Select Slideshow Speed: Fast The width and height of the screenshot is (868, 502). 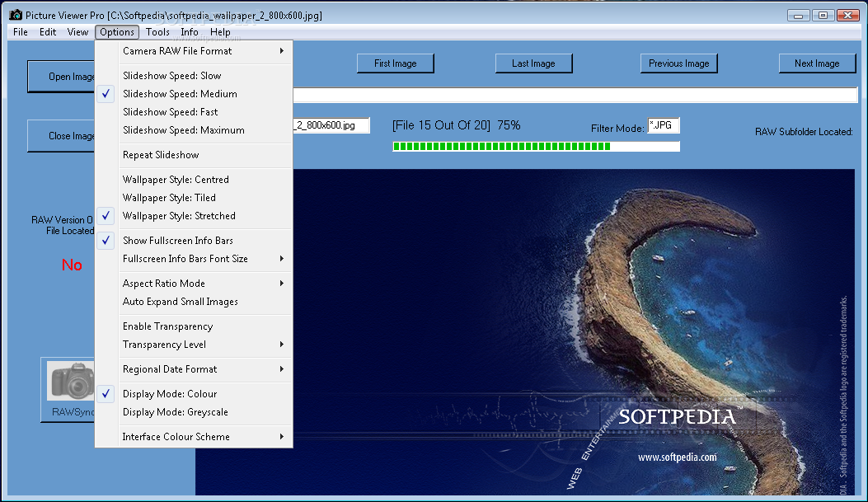(194, 112)
